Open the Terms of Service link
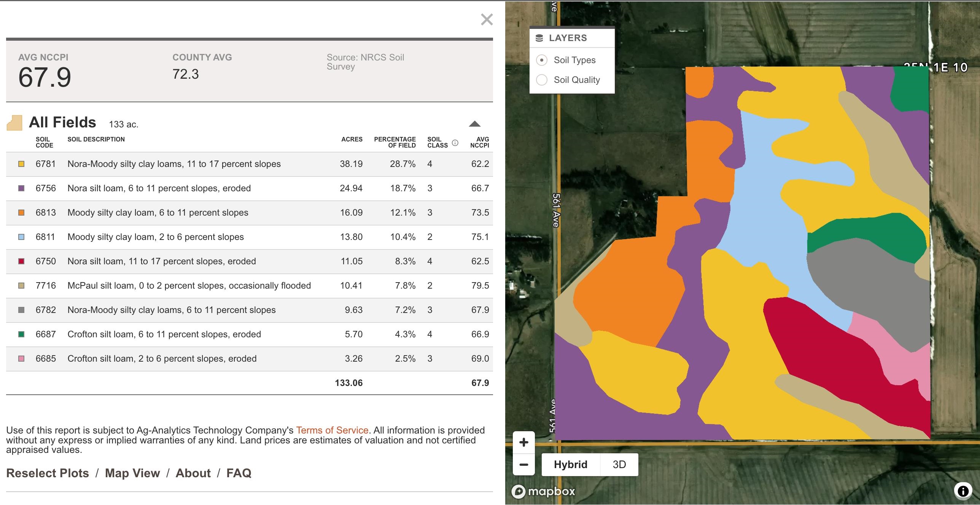 (332, 430)
